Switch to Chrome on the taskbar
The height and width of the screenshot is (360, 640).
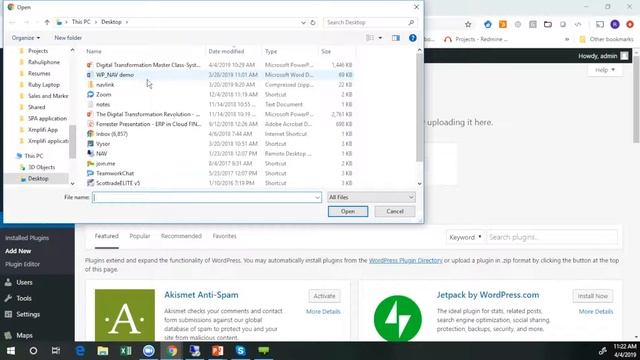(172, 351)
